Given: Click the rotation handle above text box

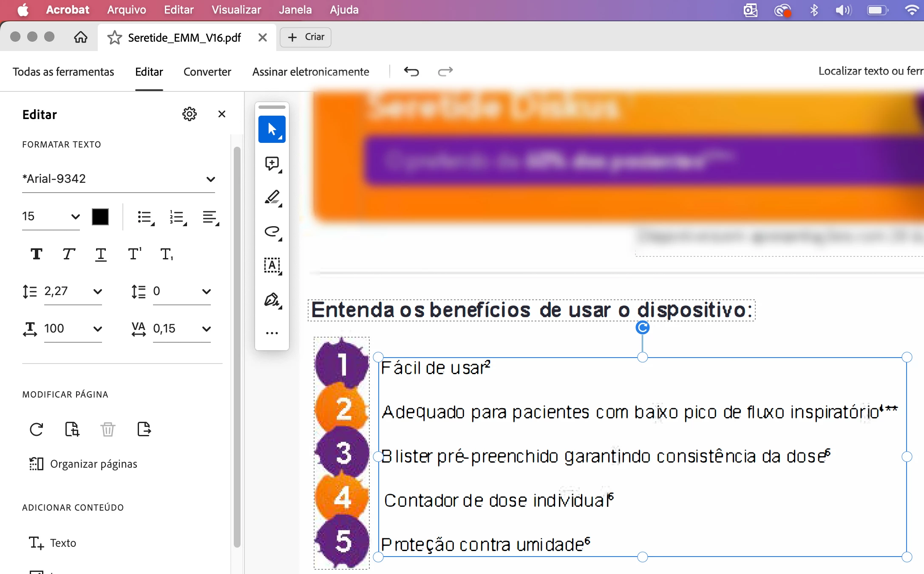Looking at the screenshot, I should [x=642, y=327].
